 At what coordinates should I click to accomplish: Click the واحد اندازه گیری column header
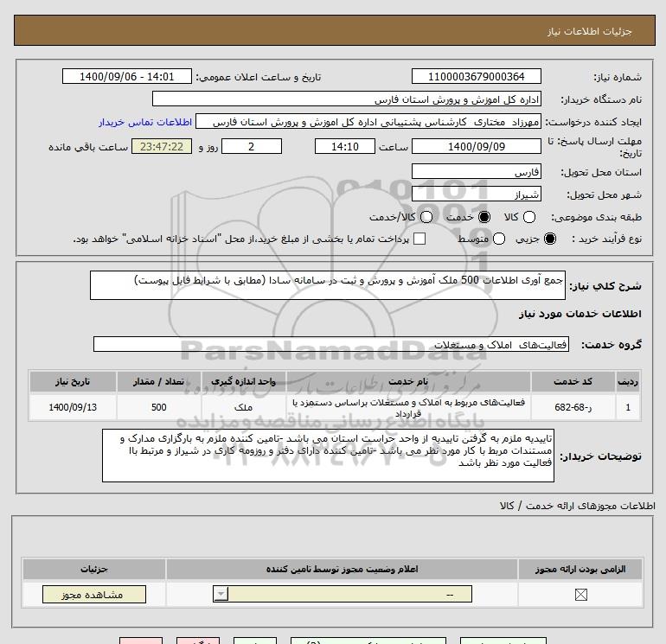click(x=243, y=381)
